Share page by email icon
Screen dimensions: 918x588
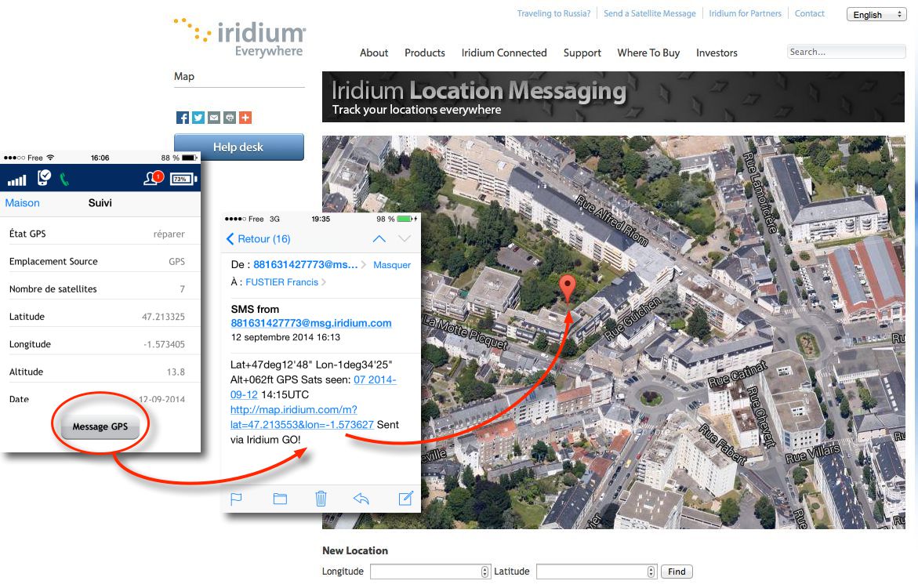214,118
